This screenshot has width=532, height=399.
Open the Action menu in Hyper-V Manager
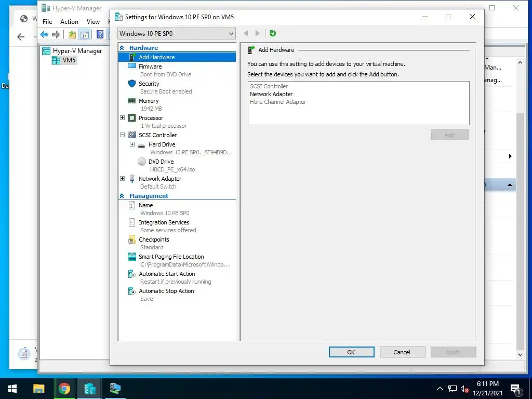pyautogui.click(x=69, y=22)
